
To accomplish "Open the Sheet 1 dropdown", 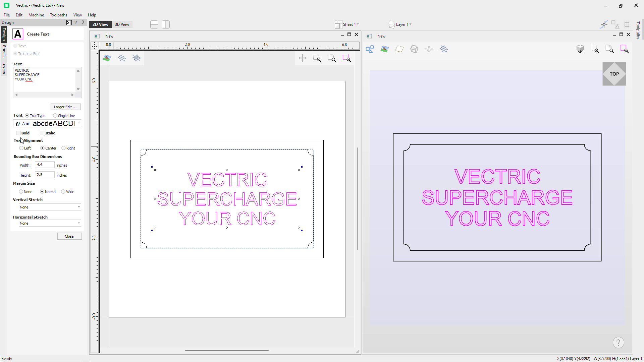I will [x=351, y=24].
